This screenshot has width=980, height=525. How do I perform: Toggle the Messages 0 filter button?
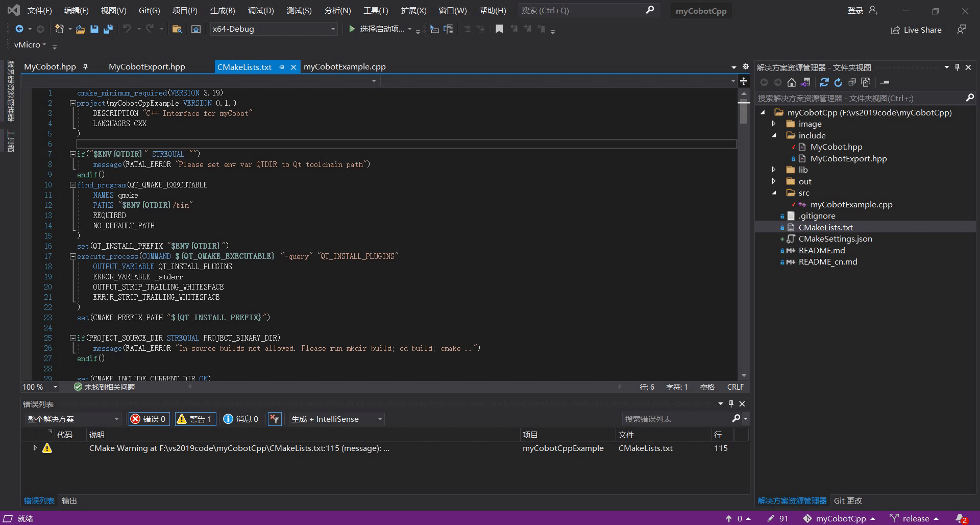(x=241, y=419)
